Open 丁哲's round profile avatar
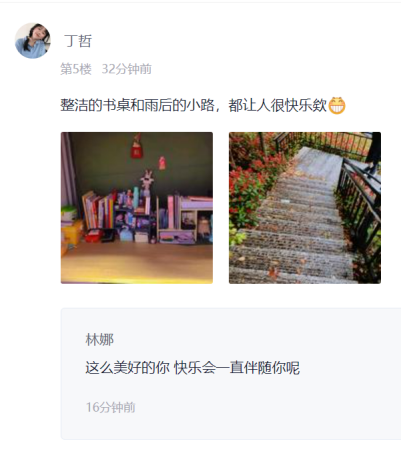The height and width of the screenshot is (456, 401). [33, 41]
